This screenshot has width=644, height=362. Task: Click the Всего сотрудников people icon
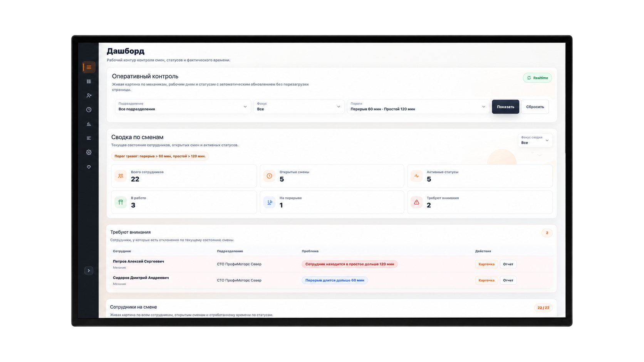click(x=121, y=176)
